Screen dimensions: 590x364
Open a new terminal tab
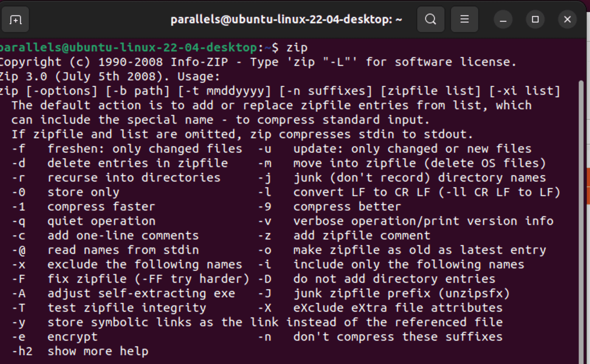(x=15, y=19)
